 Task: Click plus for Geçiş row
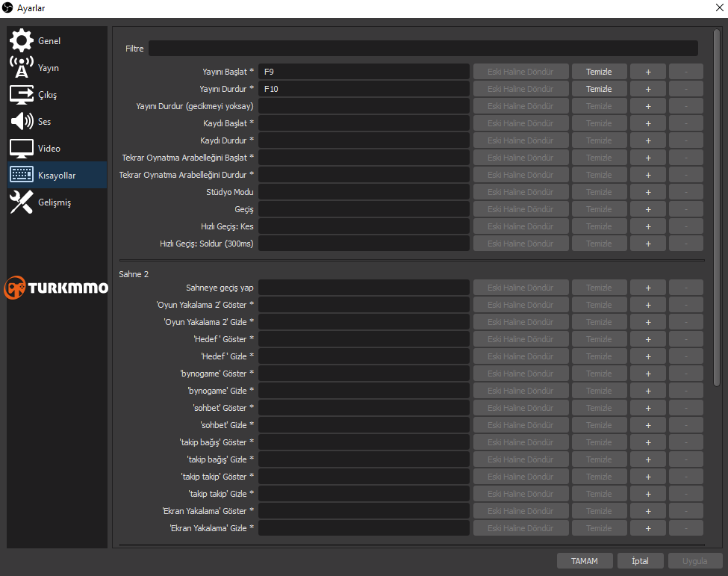pyautogui.click(x=648, y=209)
